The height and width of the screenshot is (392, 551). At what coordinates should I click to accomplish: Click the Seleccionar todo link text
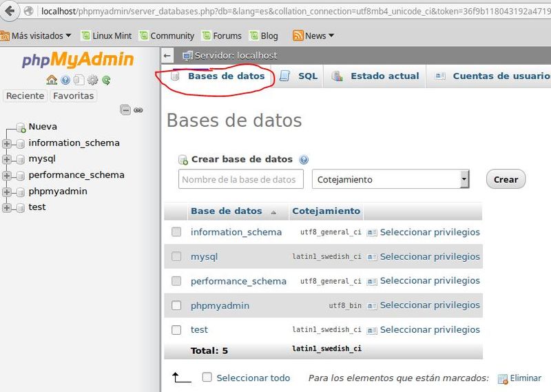click(253, 378)
